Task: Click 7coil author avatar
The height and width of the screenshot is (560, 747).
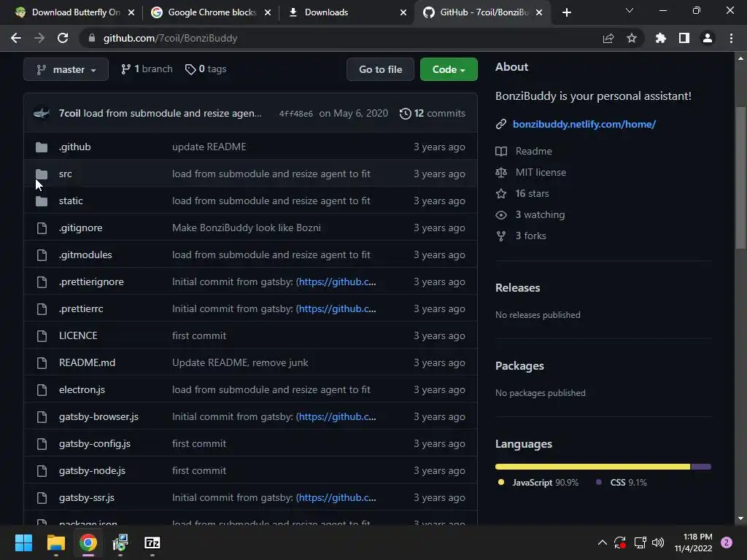Action: pos(42,113)
